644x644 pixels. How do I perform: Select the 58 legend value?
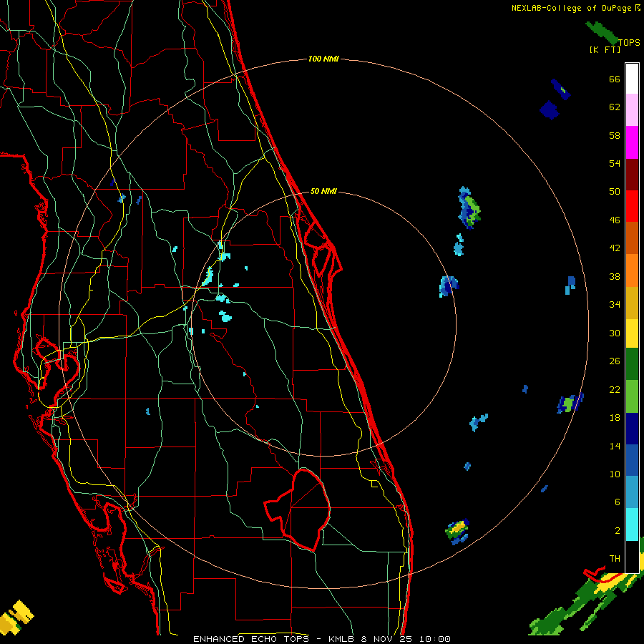pyautogui.click(x=615, y=135)
